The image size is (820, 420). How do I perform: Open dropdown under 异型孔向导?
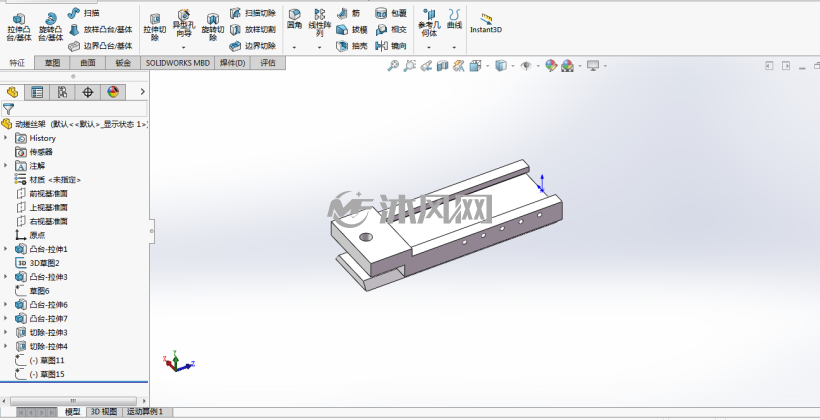click(x=184, y=48)
